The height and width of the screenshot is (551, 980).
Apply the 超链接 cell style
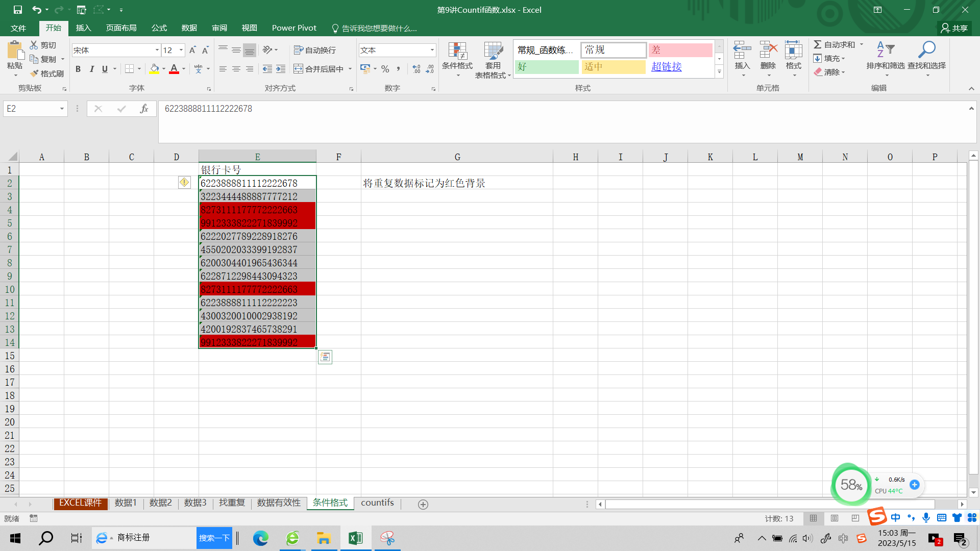click(x=666, y=67)
